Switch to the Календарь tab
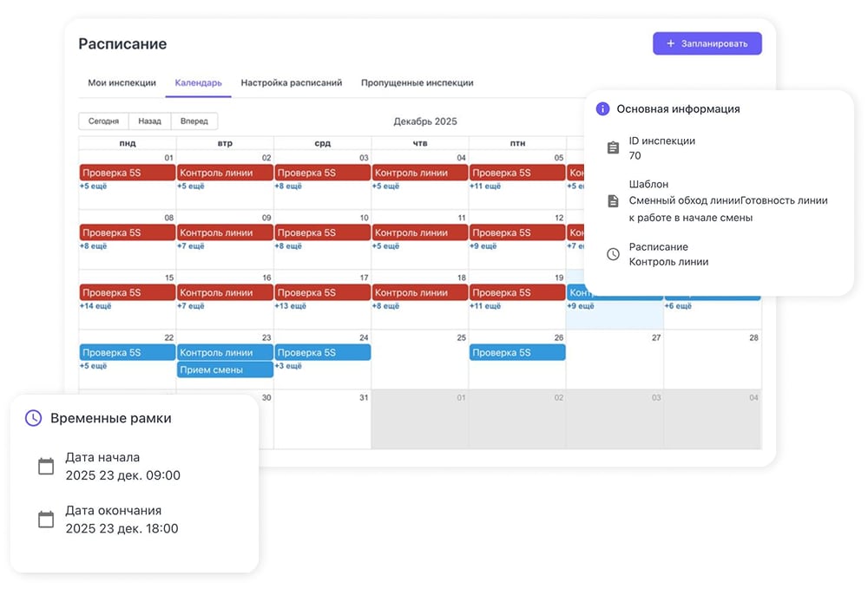868x595 pixels. 198,83
